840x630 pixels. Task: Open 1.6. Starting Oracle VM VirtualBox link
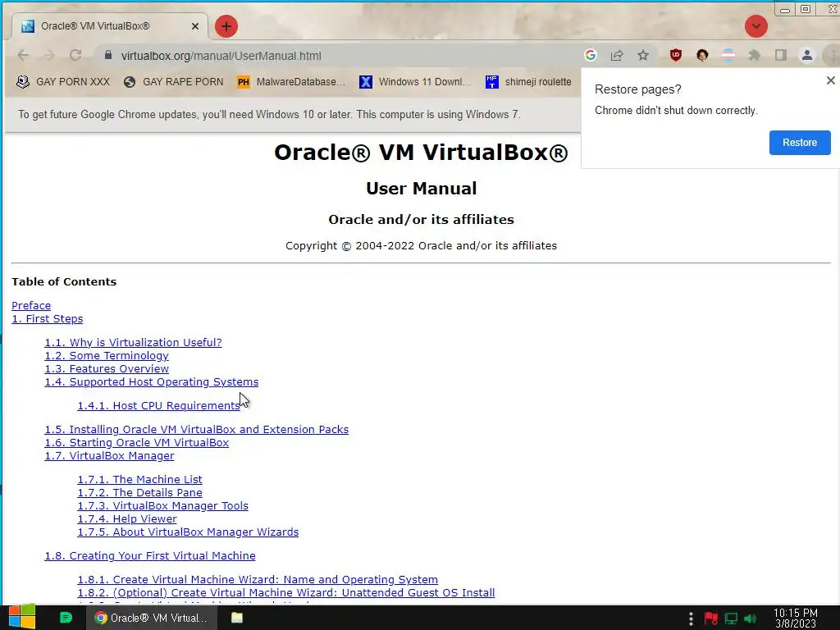coord(137,442)
